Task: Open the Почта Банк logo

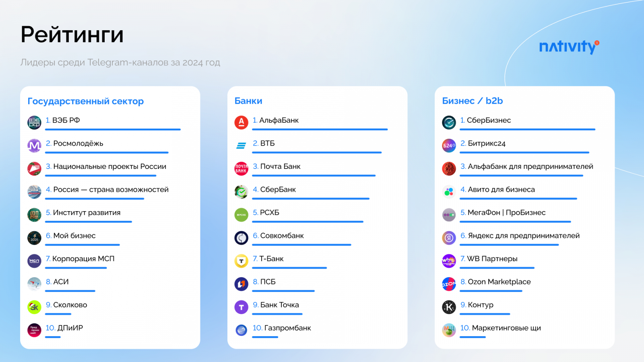Action: point(242,169)
